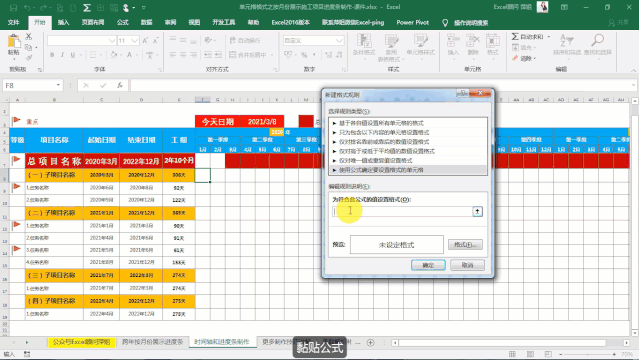
Task: Open the AutoSum (自动求和) dropdown arrow
Action: tap(549, 37)
